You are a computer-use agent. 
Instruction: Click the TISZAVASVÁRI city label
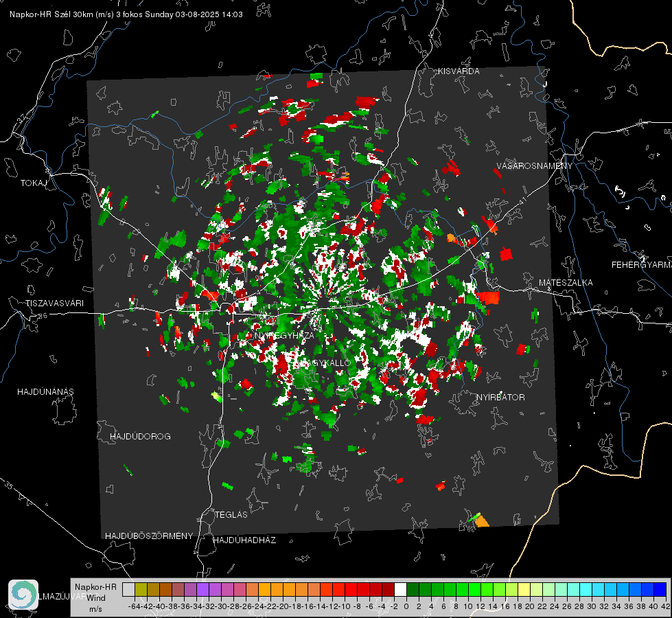[x=54, y=304]
